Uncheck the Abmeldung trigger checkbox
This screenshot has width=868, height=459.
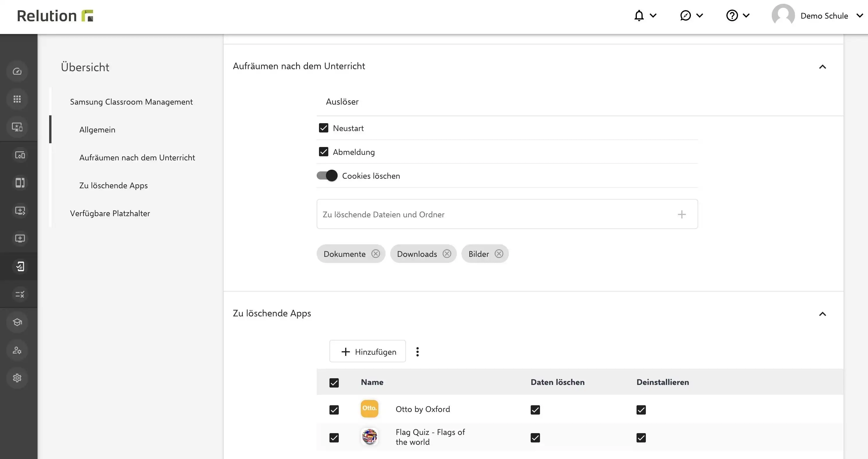tap(323, 152)
